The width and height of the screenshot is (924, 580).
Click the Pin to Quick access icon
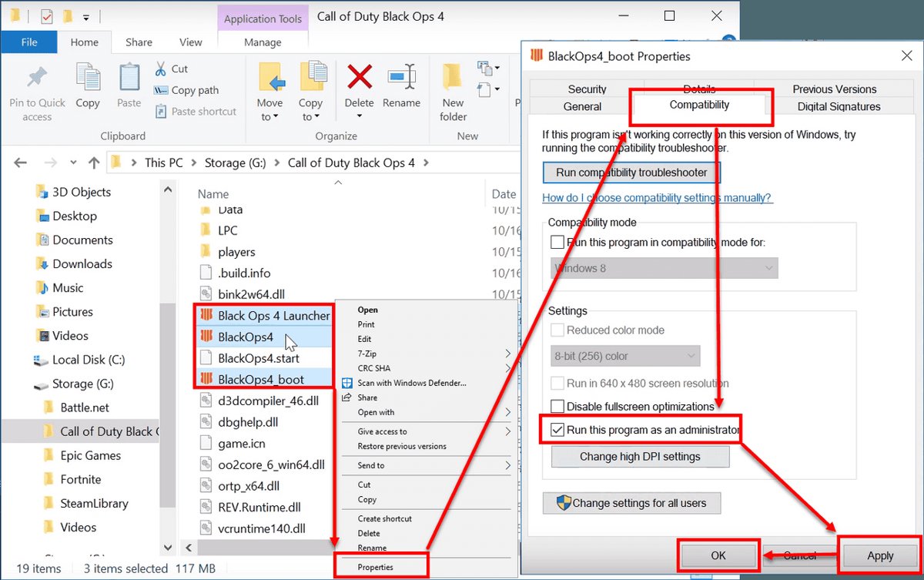(37, 78)
